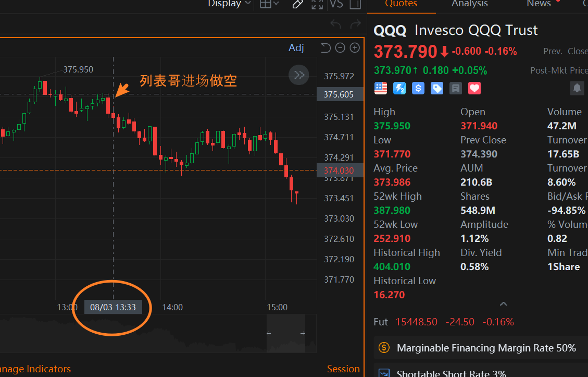
Task: Toggle fullscreen chart mode
Action: coord(317,4)
